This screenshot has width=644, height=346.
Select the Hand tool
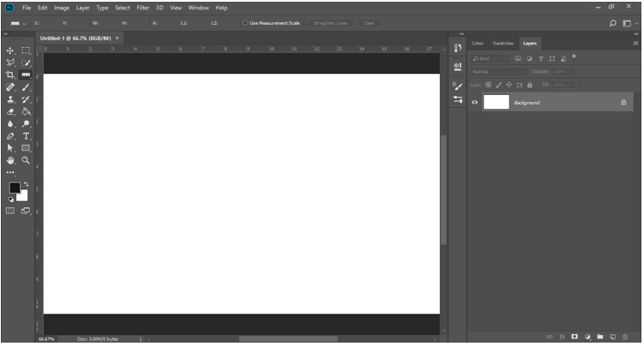click(10, 160)
